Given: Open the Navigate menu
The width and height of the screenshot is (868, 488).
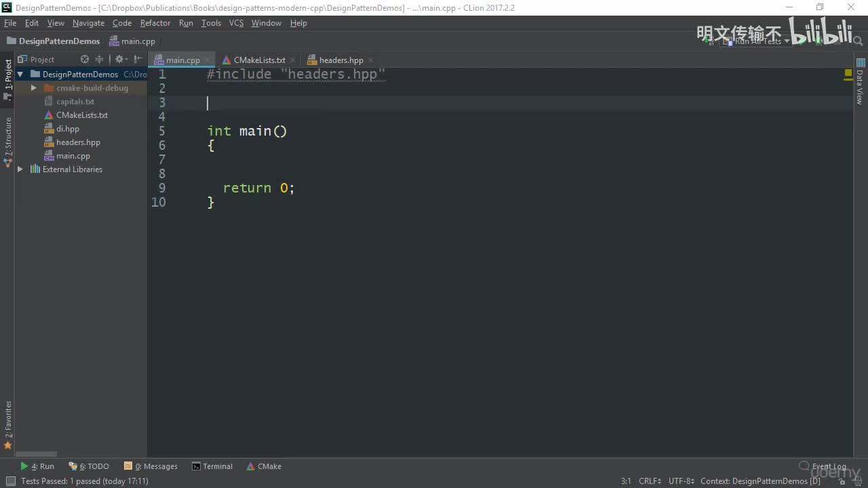Looking at the screenshot, I should click(89, 23).
